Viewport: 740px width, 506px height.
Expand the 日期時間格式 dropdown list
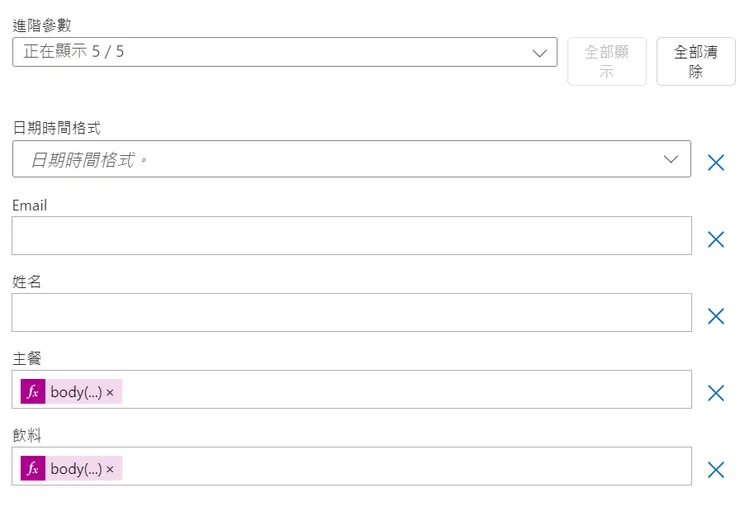pyautogui.click(x=671, y=160)
